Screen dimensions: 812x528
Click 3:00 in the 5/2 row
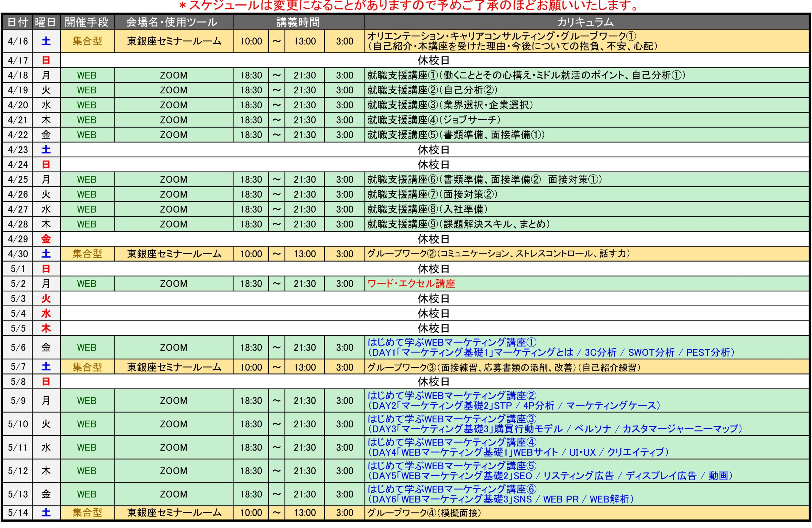[344, 284]
